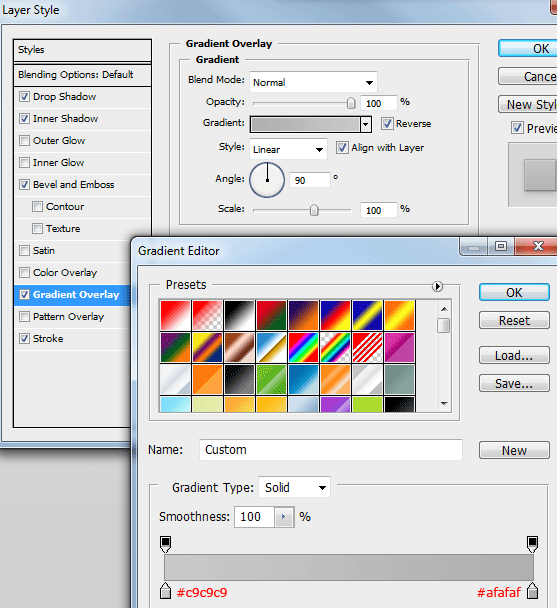Select the purple gradient preset in bottom row

[x=336, y=404]
